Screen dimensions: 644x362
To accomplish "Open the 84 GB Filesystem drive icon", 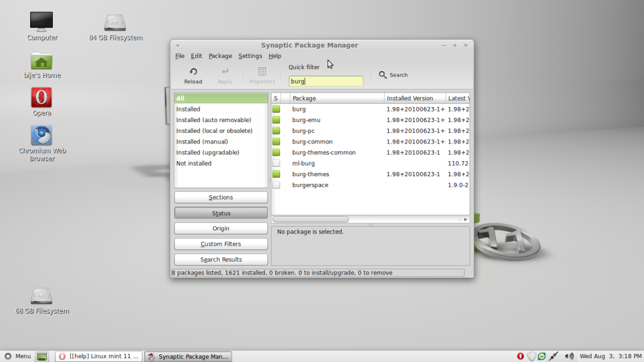I will [x=115, y=22].
